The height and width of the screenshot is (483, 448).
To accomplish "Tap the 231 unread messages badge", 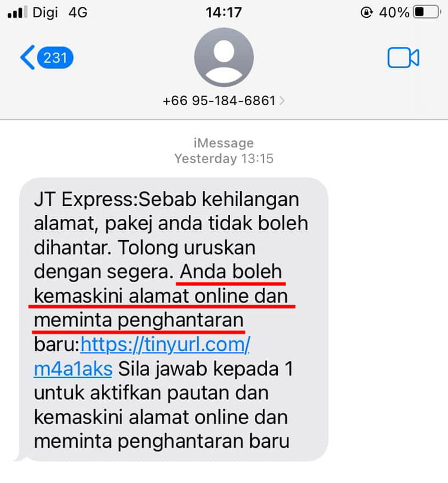I will (x=55, y=58).
